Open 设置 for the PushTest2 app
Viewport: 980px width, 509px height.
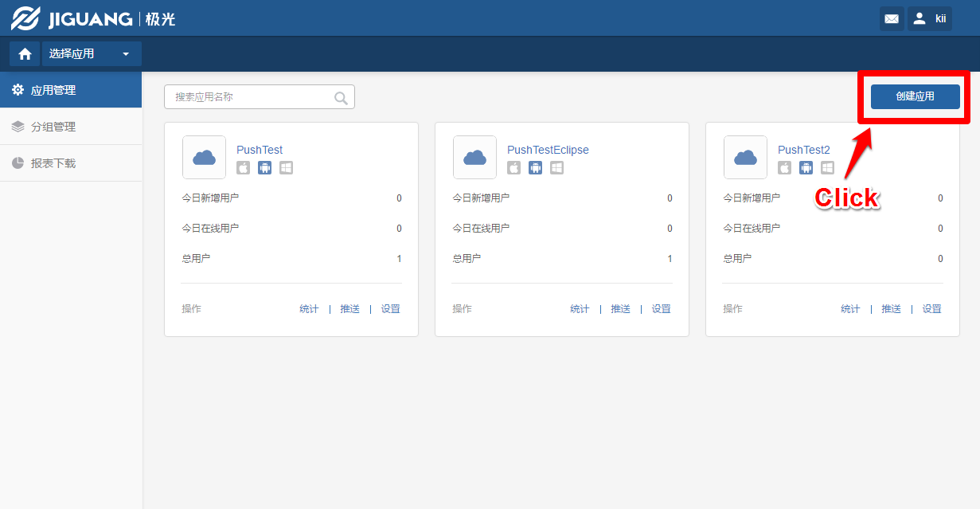point(931,309)
